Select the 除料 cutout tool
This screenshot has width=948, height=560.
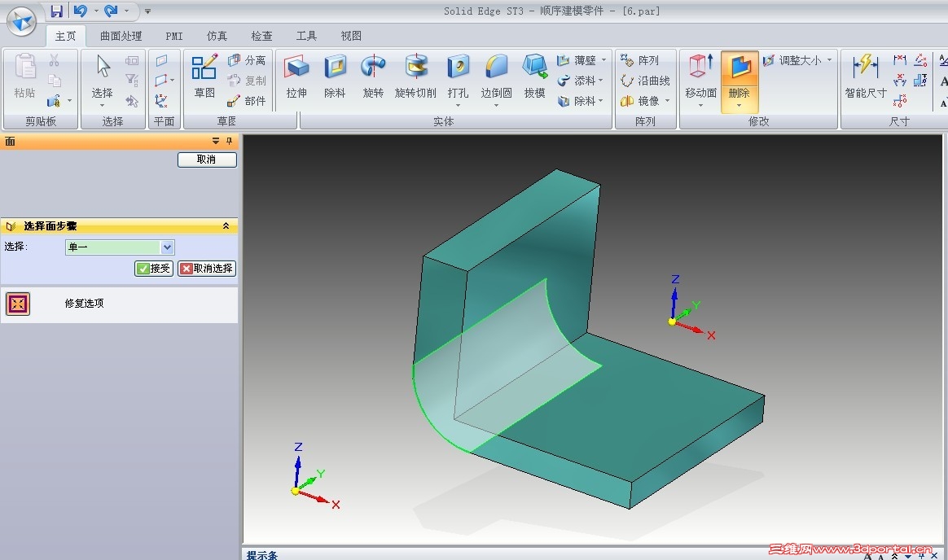335,77
